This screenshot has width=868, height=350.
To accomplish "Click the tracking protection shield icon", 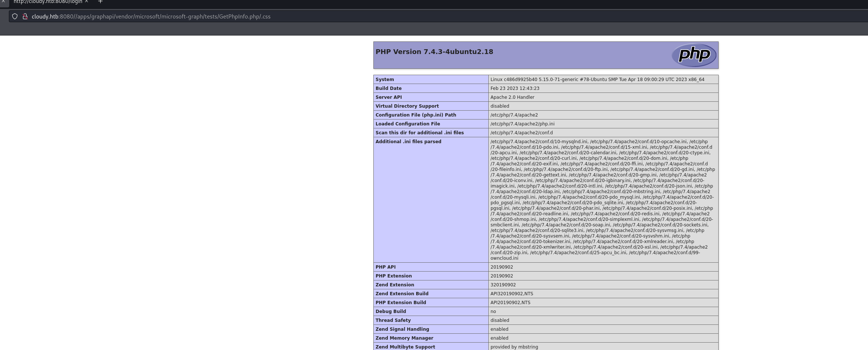I will coord(15,16).
